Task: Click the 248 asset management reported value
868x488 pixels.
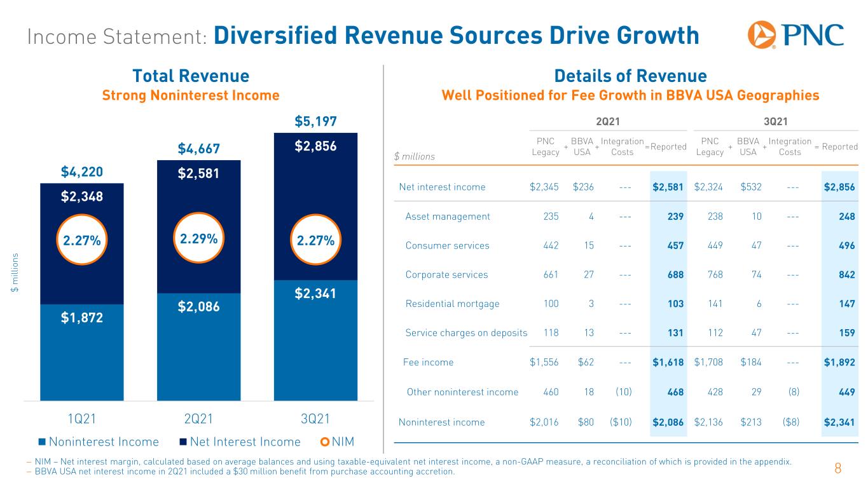Action: pyautogui.click(x=846, y=216)
